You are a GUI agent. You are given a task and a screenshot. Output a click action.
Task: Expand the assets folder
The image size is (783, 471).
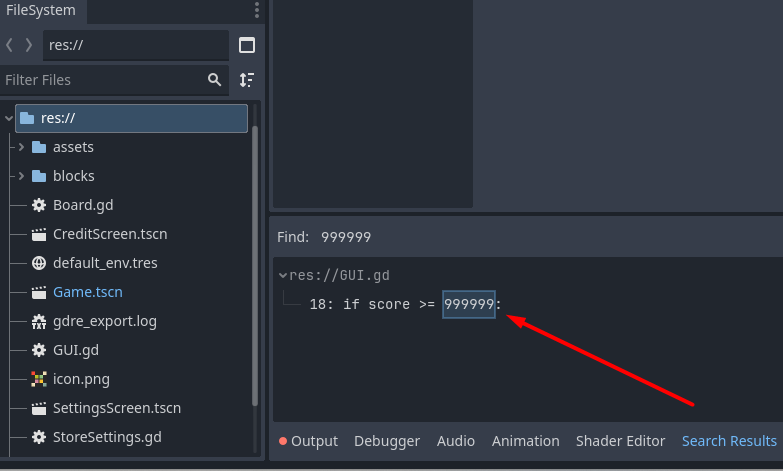point(21,147)
